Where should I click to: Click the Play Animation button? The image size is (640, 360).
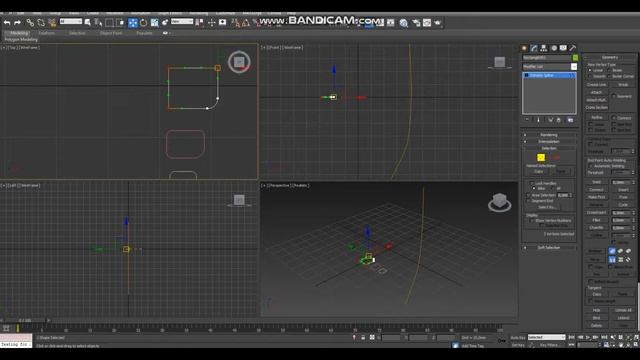588,338
